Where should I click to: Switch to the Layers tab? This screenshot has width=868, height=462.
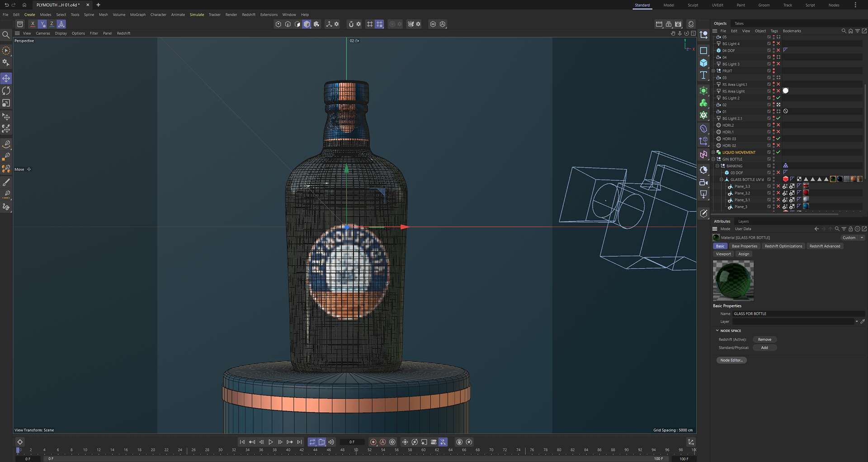click(x=743, y=222)
